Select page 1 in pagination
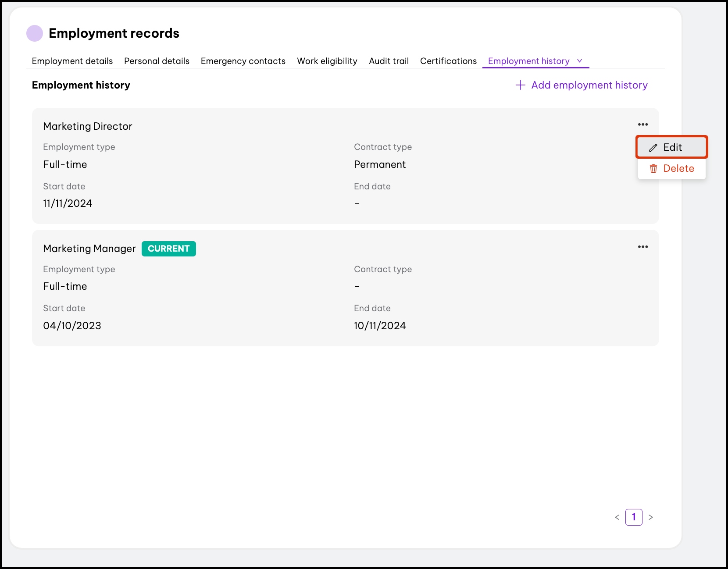The image size is (728, 569). click(634, 517)
